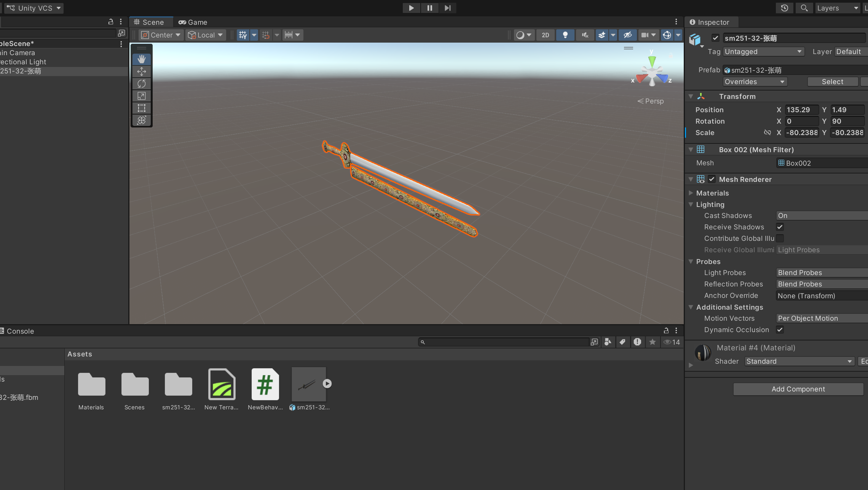
Task: Click the prefab Select button
Action: click(833, 82)
